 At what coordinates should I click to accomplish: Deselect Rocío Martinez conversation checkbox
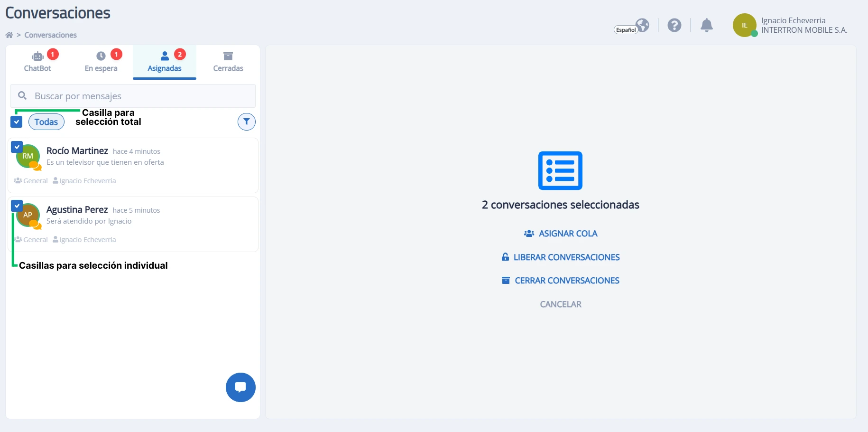click(x=17, y=147)
